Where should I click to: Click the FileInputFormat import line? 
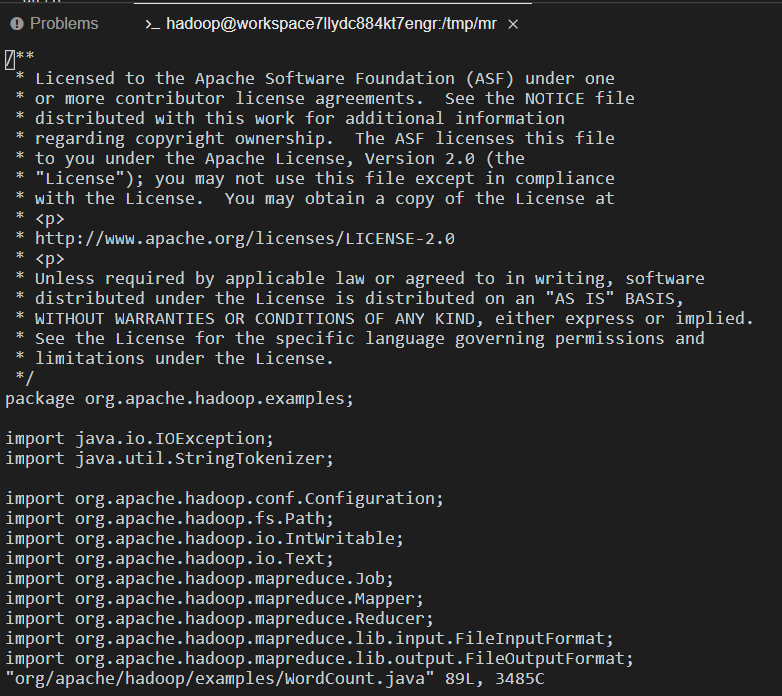309,639
